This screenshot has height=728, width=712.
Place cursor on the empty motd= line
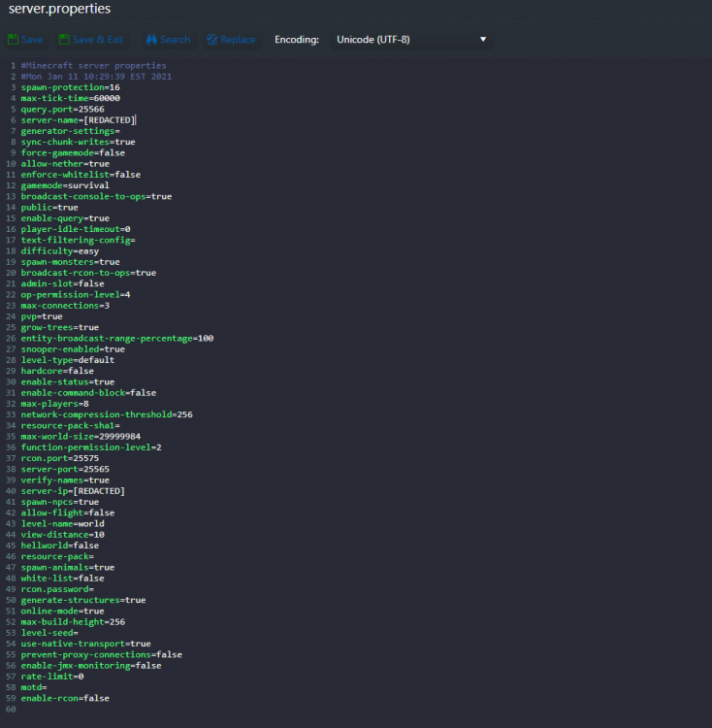34,687
